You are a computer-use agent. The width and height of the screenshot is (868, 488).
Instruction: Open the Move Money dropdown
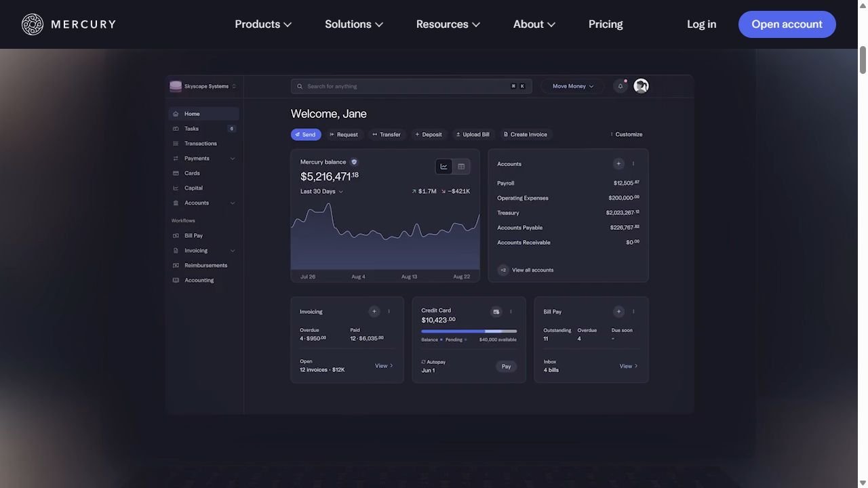[x=573, y=86]
